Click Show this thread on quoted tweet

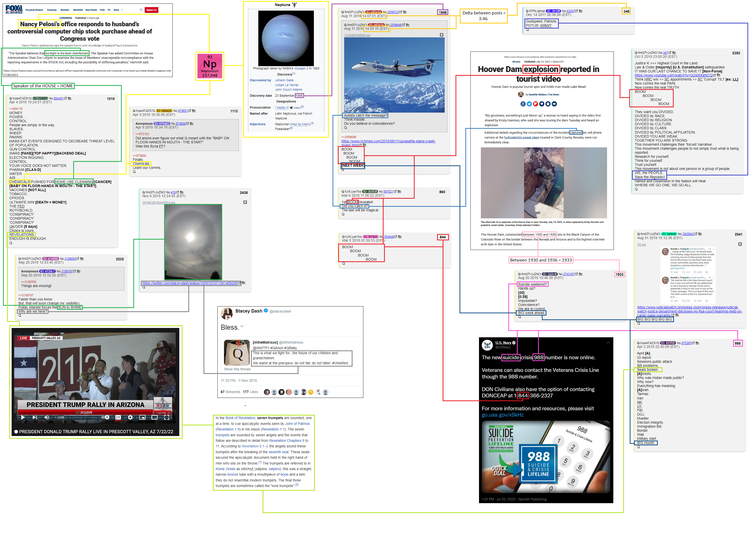tap(237, 369)
